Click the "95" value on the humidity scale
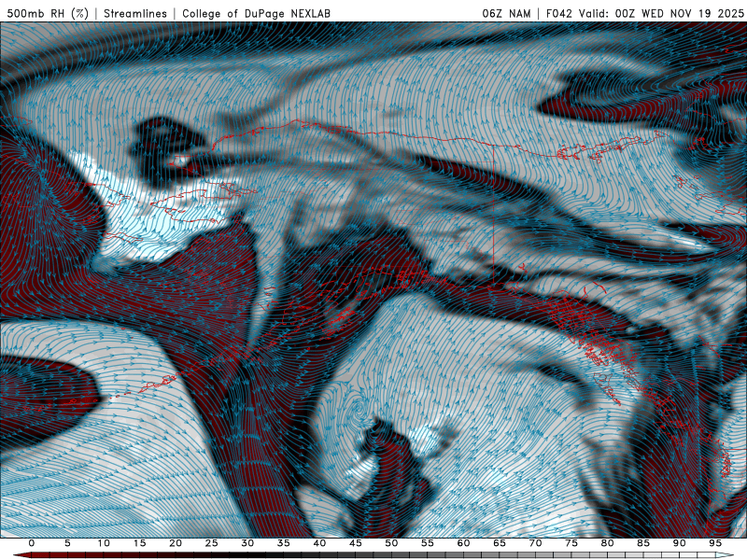This screenshot has width=747, height=560. pos(715,543)
